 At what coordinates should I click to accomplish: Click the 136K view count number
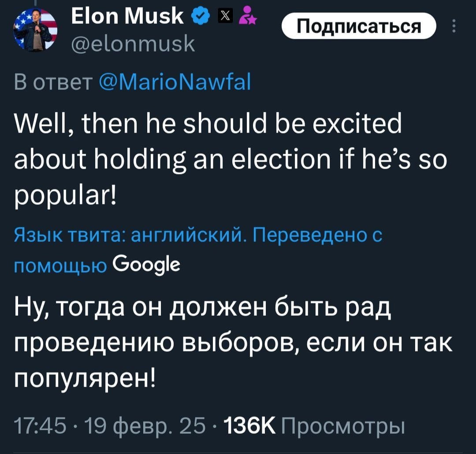click(x=250, y=426)
